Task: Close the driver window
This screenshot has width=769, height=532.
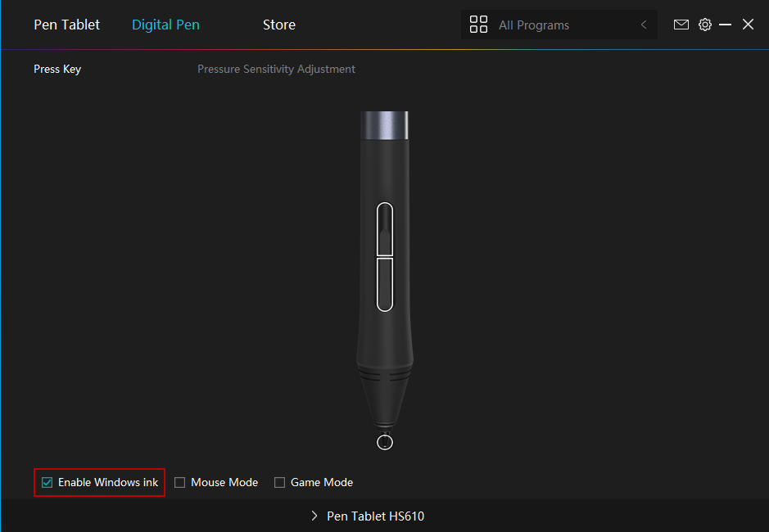Action: pyautogui.click(x=748, y=24)
